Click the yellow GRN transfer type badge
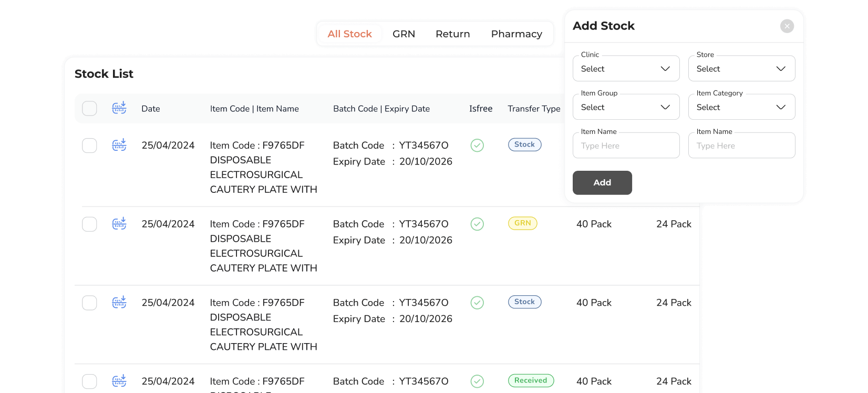 click(x=522, y=223)
